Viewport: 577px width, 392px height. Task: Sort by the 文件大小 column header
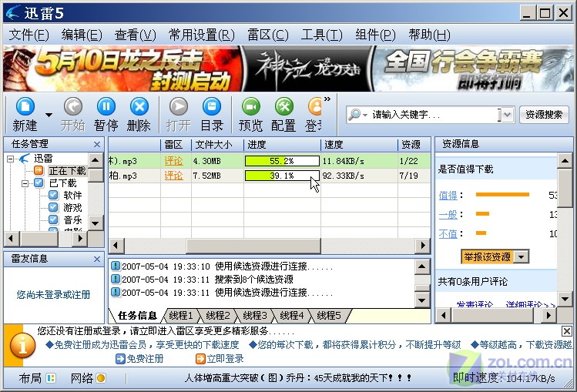pos(217,145)
